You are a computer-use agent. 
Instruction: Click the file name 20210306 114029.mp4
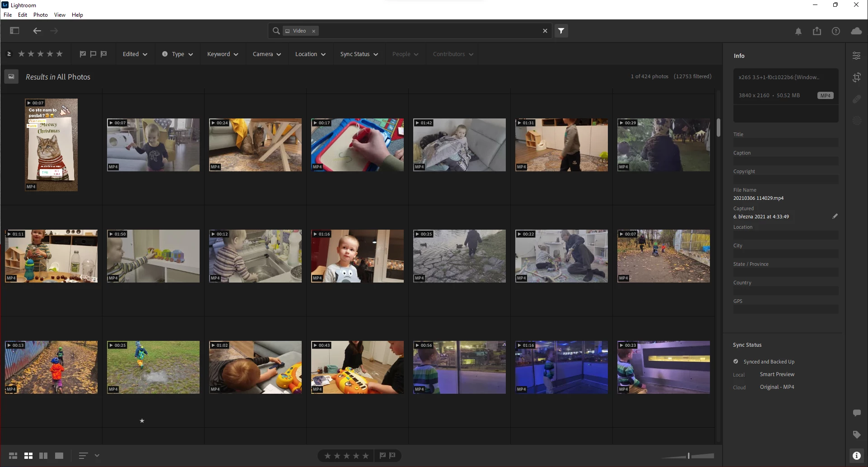click(758, 198)
